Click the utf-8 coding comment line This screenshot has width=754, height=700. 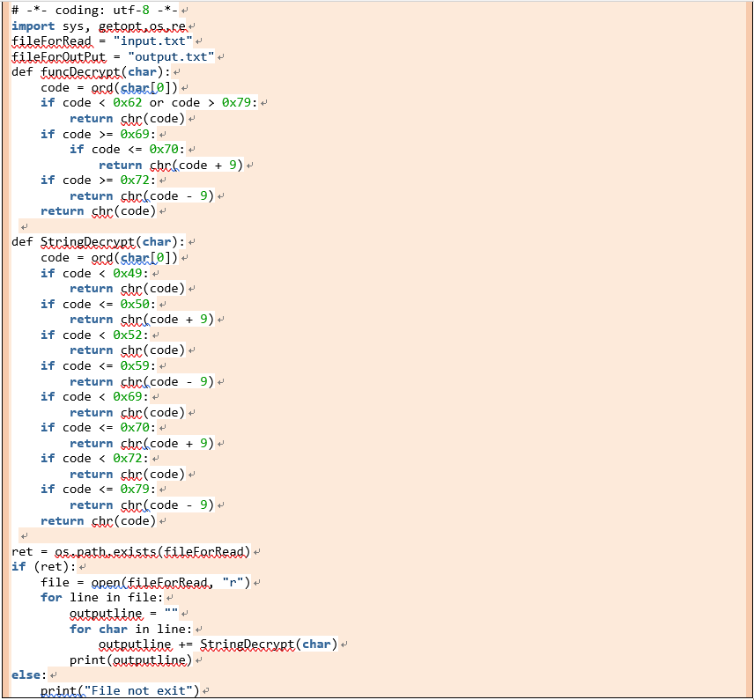coord(94,11)
